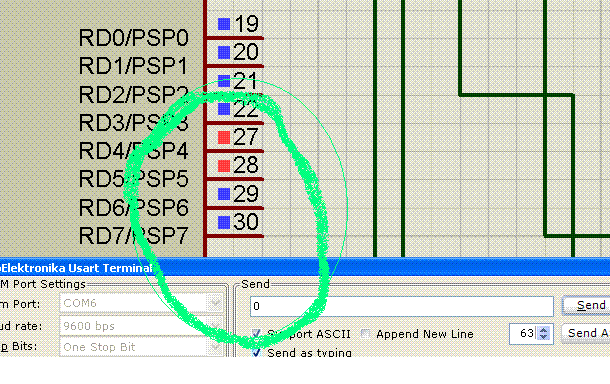Toggle the Send as typing checkbox
Viewport: 610px width, 384px height.
point(256,352)
